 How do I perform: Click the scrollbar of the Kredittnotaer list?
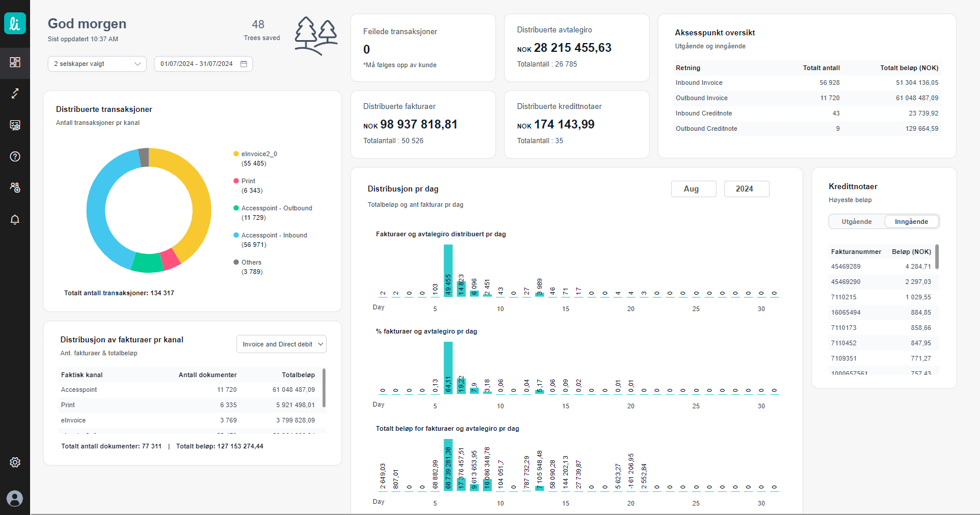(937, 256)
